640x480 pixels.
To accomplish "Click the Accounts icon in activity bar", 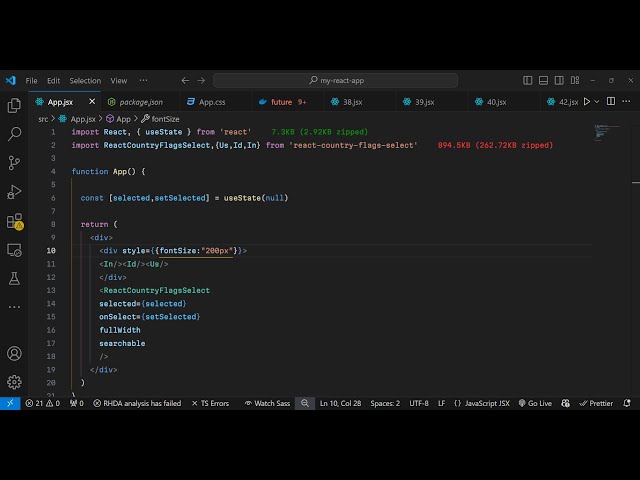I will (14, 353).
